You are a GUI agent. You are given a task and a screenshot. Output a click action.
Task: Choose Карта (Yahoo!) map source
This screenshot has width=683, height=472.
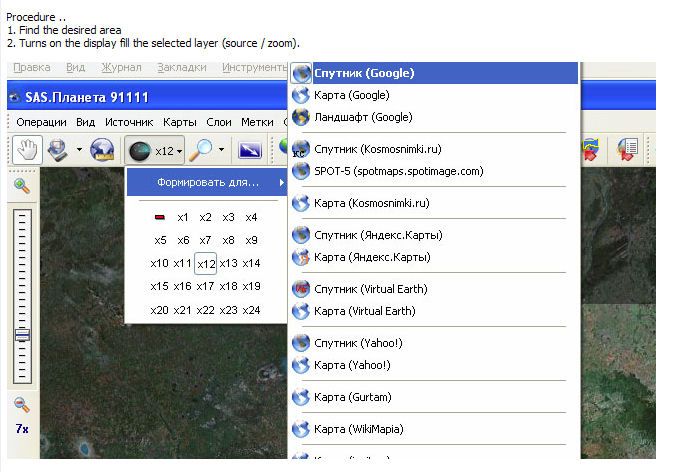point(352,365)
